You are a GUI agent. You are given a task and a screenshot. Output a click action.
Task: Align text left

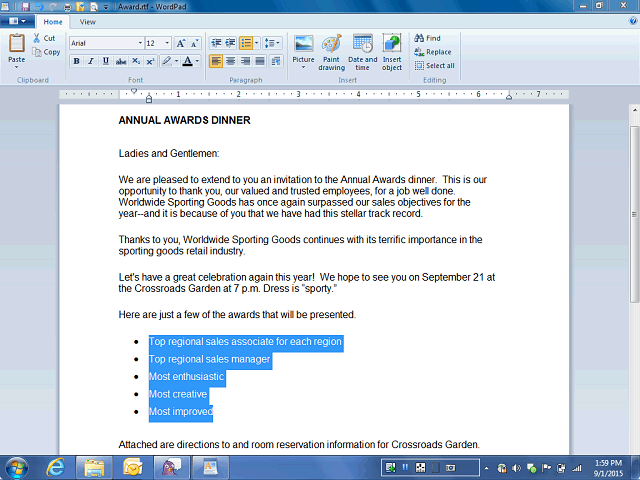point(216,61)
